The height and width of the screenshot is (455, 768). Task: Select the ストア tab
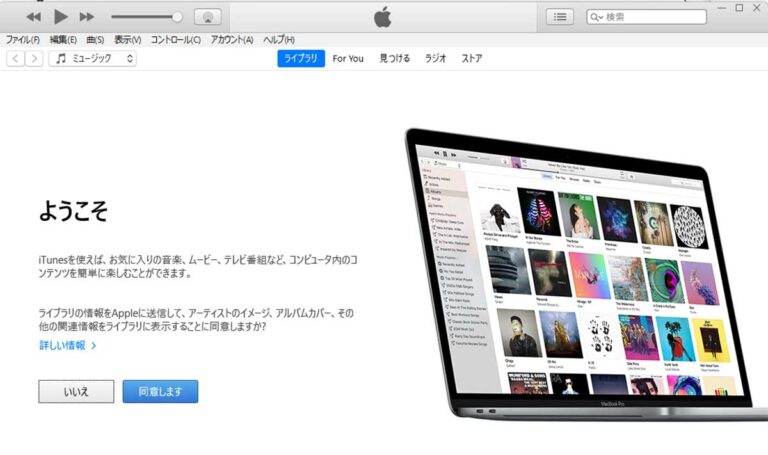471,59
